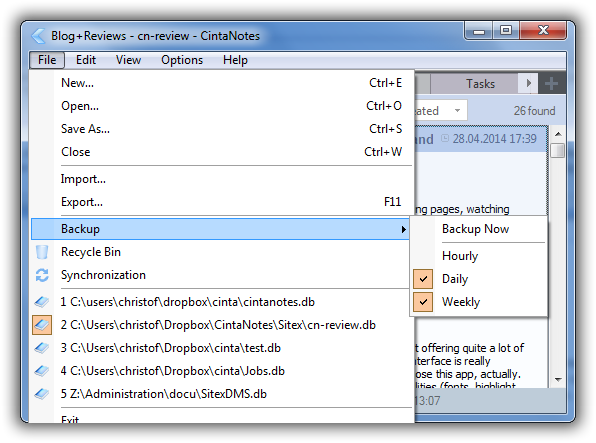Viewport: 596px width, 443px height.
Task: Choose New... from File menu
Action: click(x=222, y=83)
